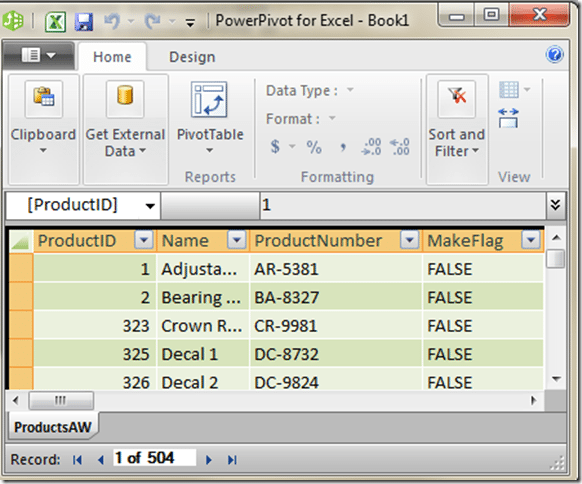Switch to the Home ribbon tab
Screen dimensions: 582x484
[112, 57]
